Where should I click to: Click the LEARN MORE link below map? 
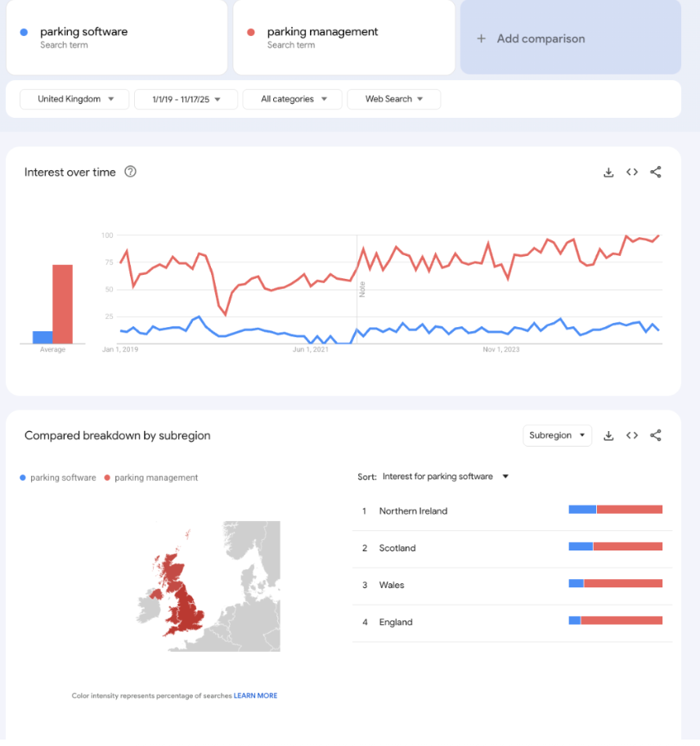click(x=255, y=695)
